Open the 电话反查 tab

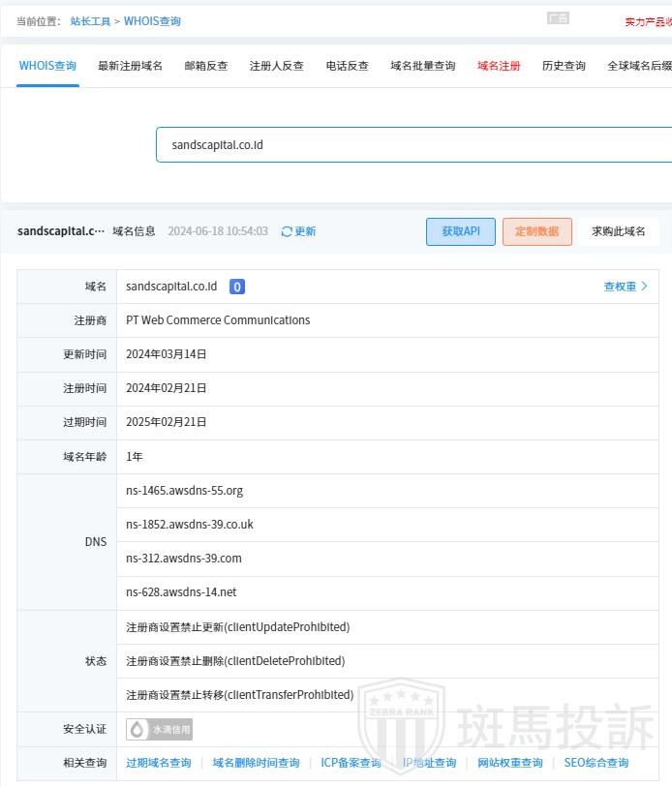pos(348,66)
